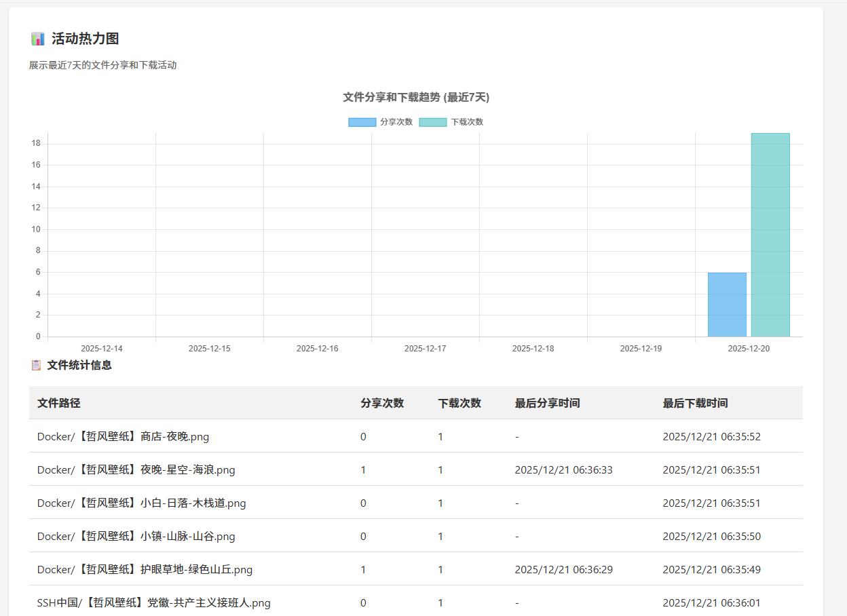847x616 pixels.
Task: Click the blue 分享次数 legend color box
Action: [362, 122]
